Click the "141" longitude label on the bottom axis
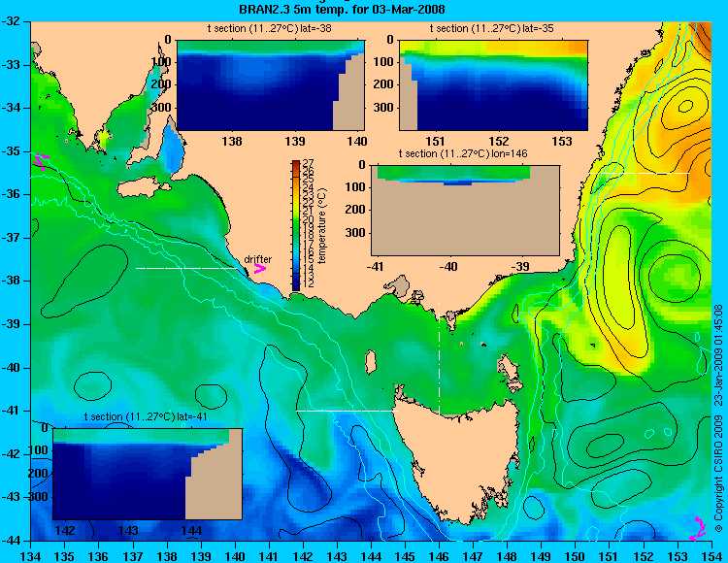The width and height of the screenshot is (728, 563). (269, 556)
